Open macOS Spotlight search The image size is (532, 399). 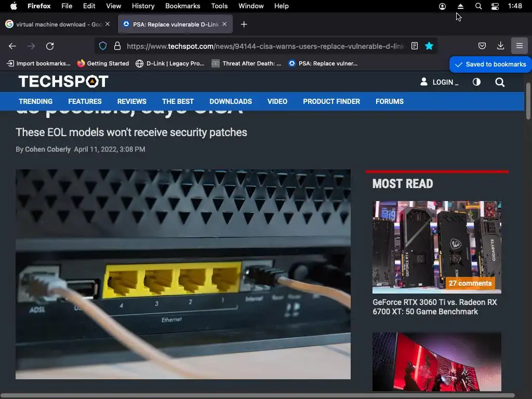(x=478, y=6)
